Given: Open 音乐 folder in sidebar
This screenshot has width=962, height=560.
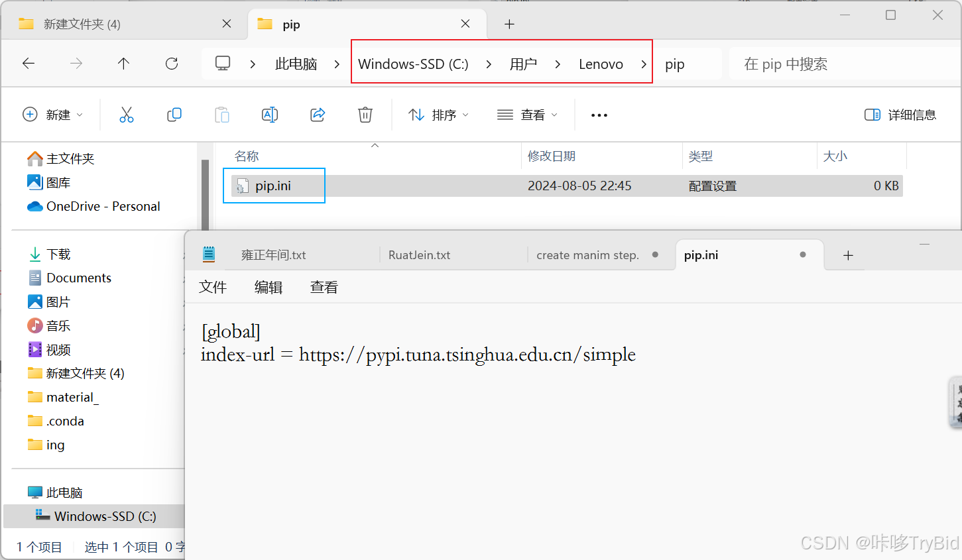Looking at the screenshot, I should click(49, 325).
